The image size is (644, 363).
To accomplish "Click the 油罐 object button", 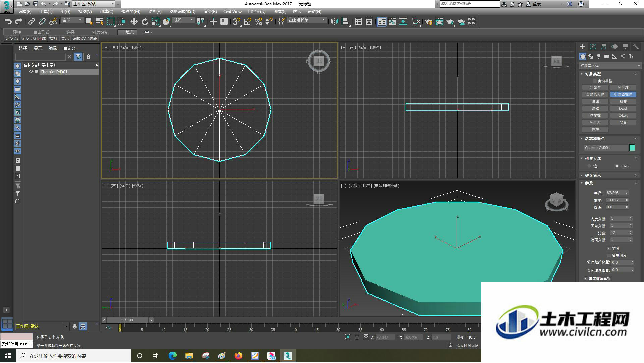I will point(595,101).
